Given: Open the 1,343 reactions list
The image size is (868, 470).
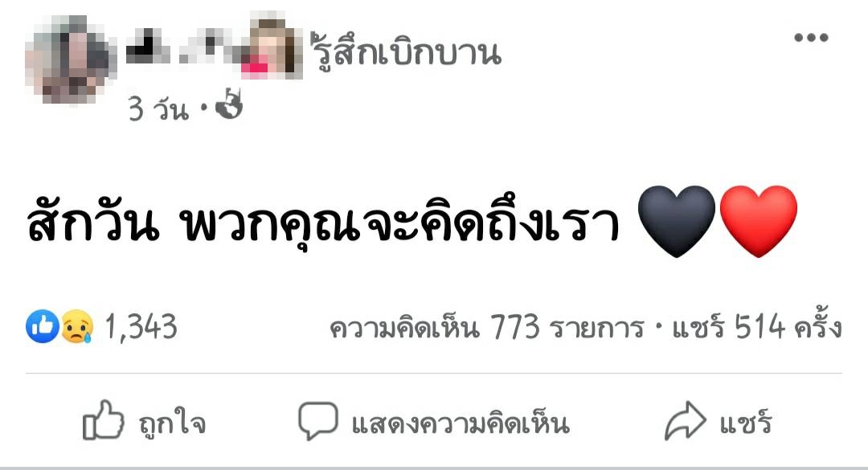Looking at the screenshot, I should 141,327.
